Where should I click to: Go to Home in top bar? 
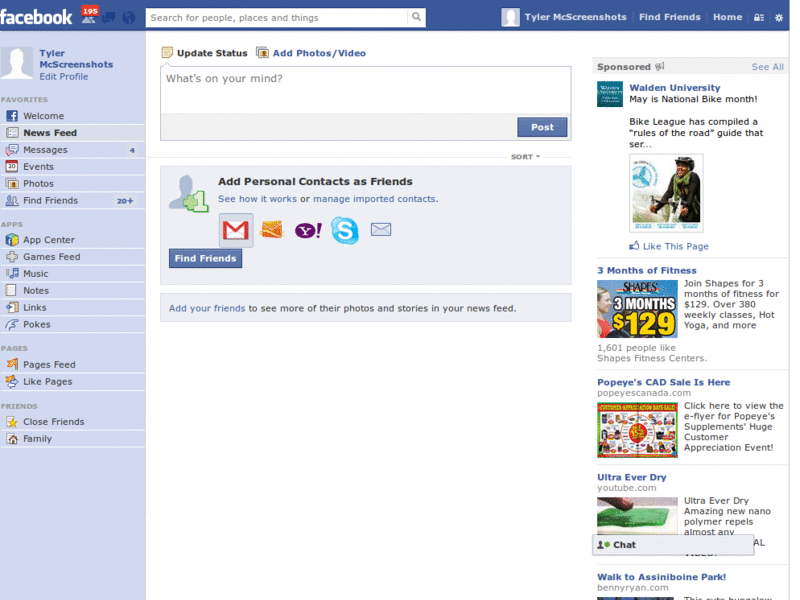[728, 17]
